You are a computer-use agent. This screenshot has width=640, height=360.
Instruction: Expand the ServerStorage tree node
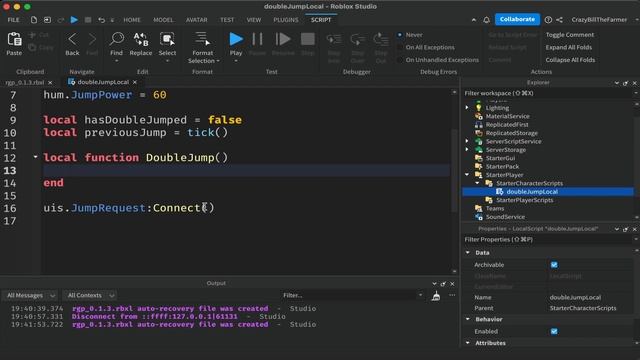(467, 150)
